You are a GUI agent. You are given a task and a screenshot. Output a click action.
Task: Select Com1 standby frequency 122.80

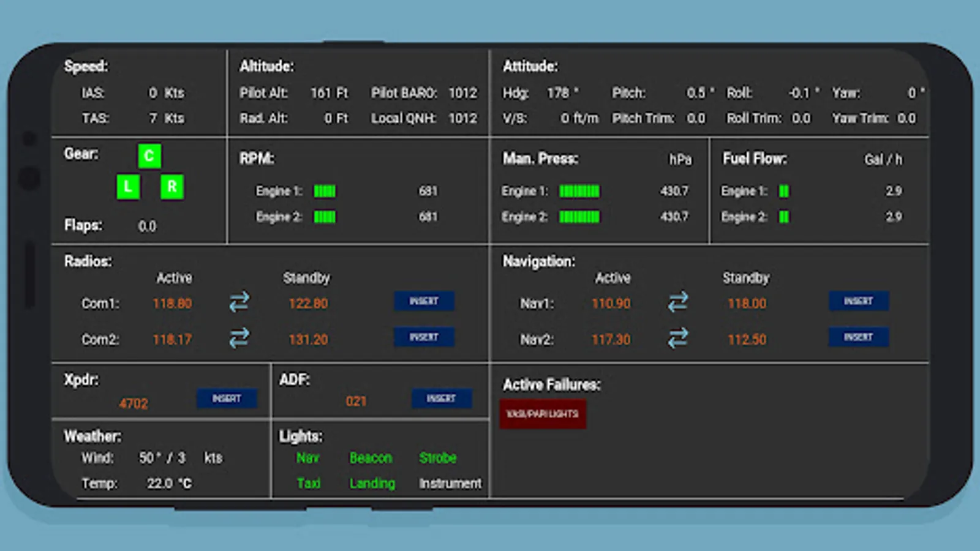[x=308, y=304]
